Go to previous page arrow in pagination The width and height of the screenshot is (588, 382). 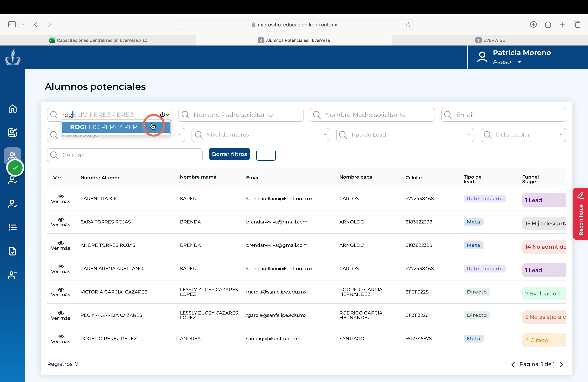click(513, 364)
